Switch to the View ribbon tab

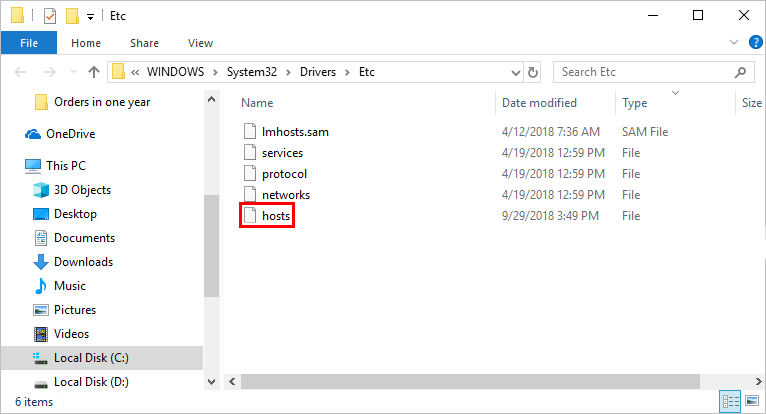coord(200,43)
